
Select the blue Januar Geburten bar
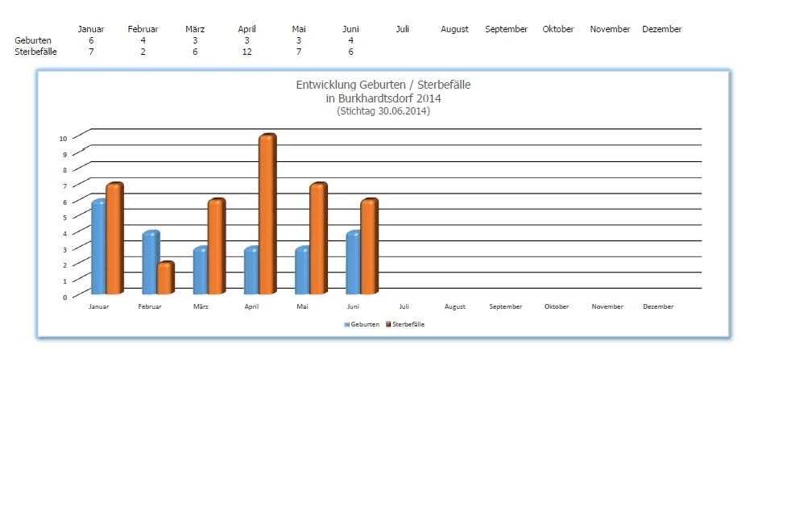(98, 247)
